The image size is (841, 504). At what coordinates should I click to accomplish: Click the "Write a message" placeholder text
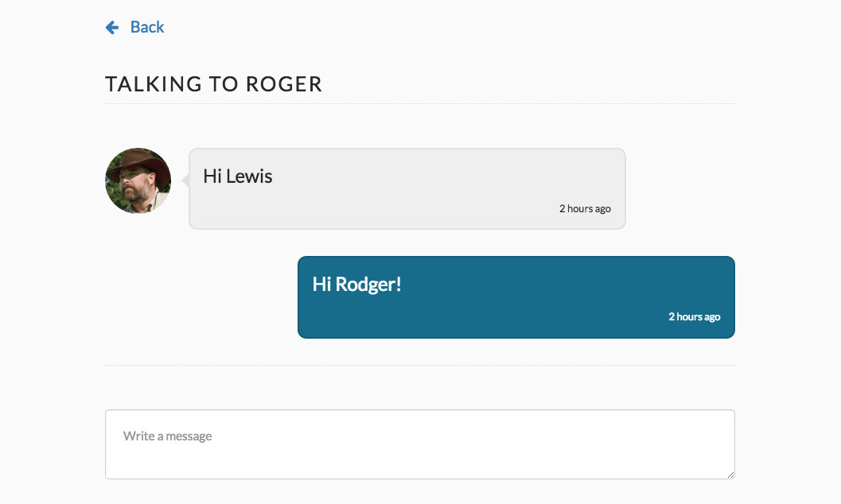(167, 436)
